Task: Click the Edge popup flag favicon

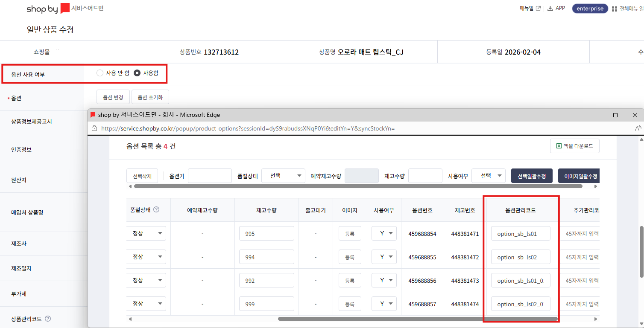Action: tap(93, 115)
